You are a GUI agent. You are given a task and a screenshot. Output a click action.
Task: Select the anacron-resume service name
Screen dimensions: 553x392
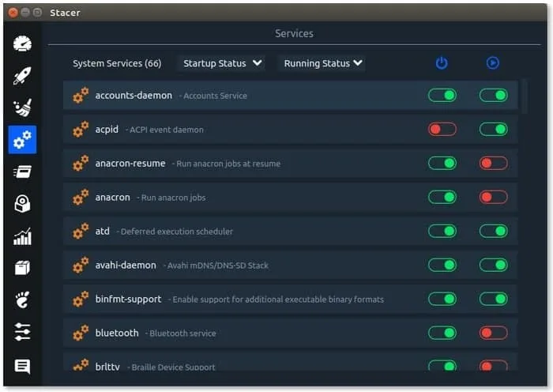pyautogui.click(x=130, y=164)
